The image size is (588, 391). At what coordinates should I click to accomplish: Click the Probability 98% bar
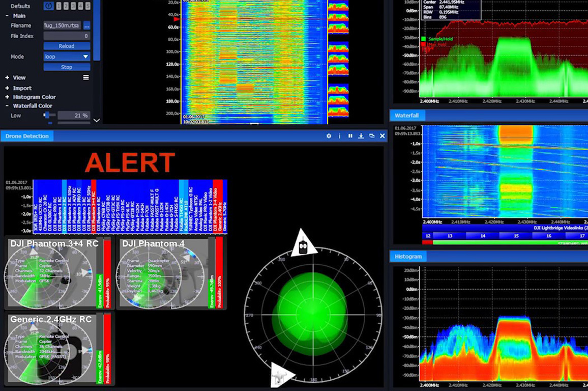(107, 349)
